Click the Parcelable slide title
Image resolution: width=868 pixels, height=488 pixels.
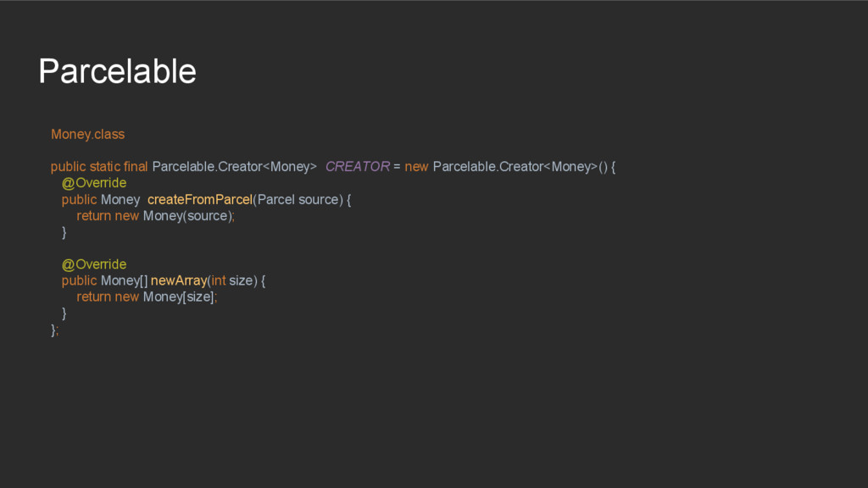pyautogui.click(x=117, y=71)
